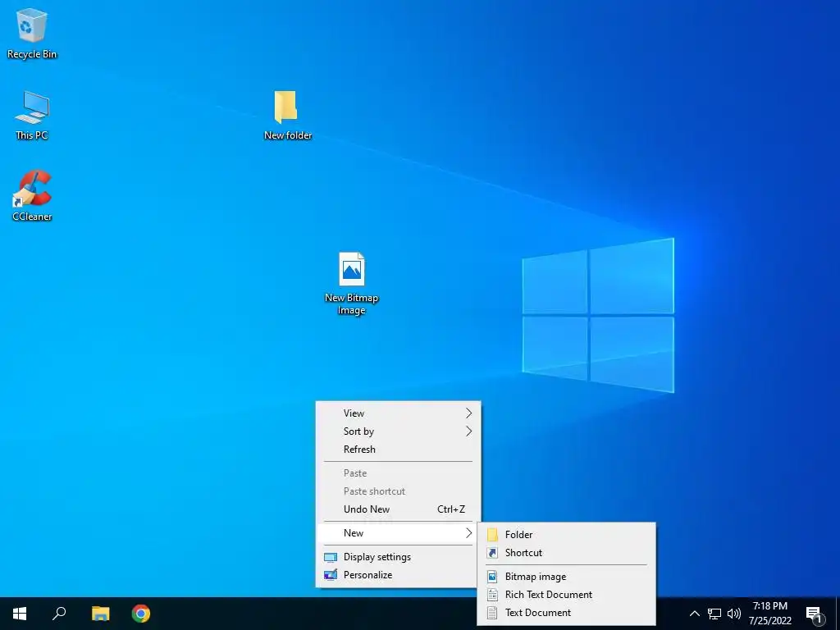Select the Recycle Bin desktop icon

coord(32,33)
